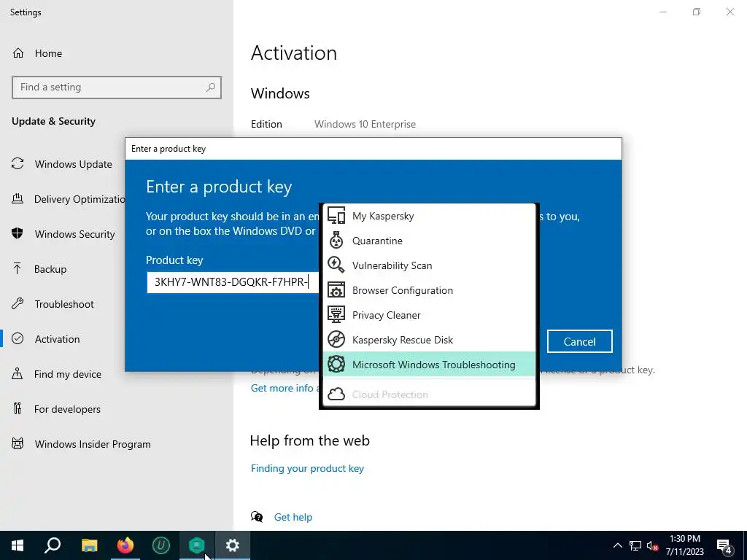Viewport: 747px width, 560px height.
Task: Select the Windows Insider Program cat icon
Action: pos(18,444)
